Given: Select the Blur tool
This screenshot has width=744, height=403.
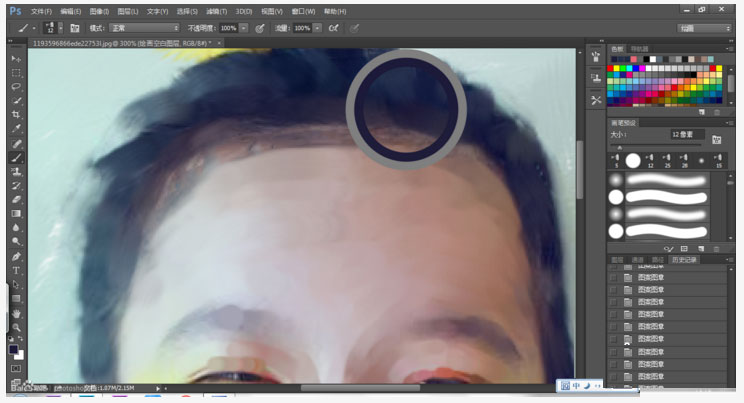Looking at the screenshot, I should pos(16,227).
